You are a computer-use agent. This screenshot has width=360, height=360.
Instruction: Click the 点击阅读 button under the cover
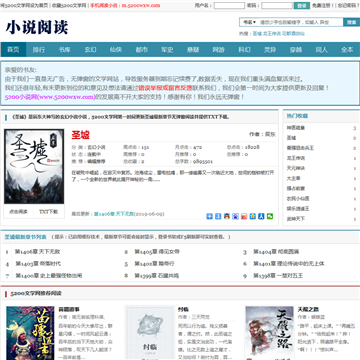coord(18,212)
